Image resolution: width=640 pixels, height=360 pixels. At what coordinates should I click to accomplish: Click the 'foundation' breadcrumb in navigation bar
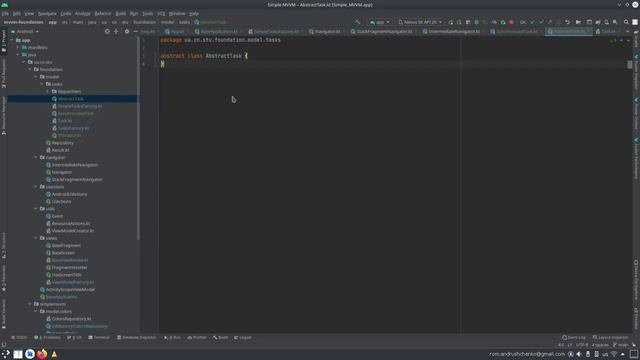(x=144, y=22)
